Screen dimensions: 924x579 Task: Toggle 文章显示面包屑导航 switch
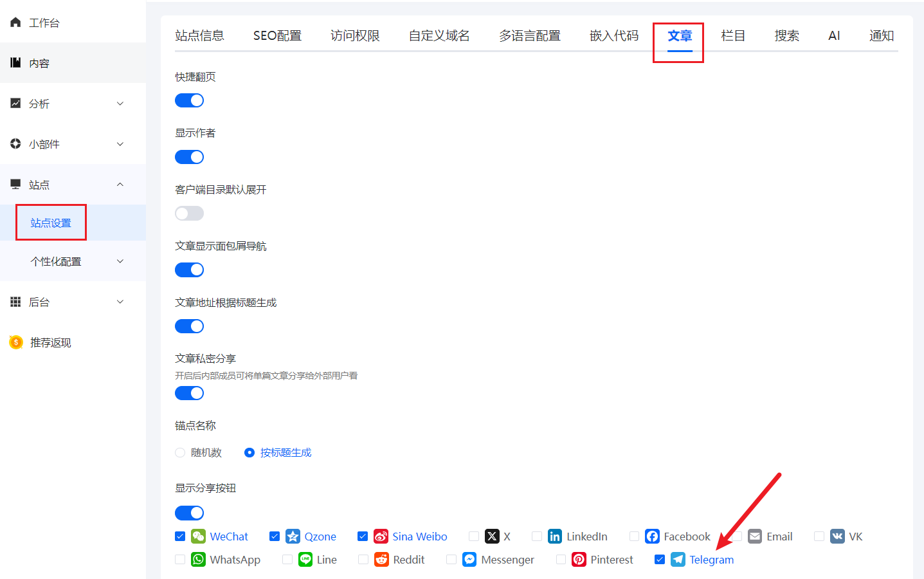[x=189, y=270]
